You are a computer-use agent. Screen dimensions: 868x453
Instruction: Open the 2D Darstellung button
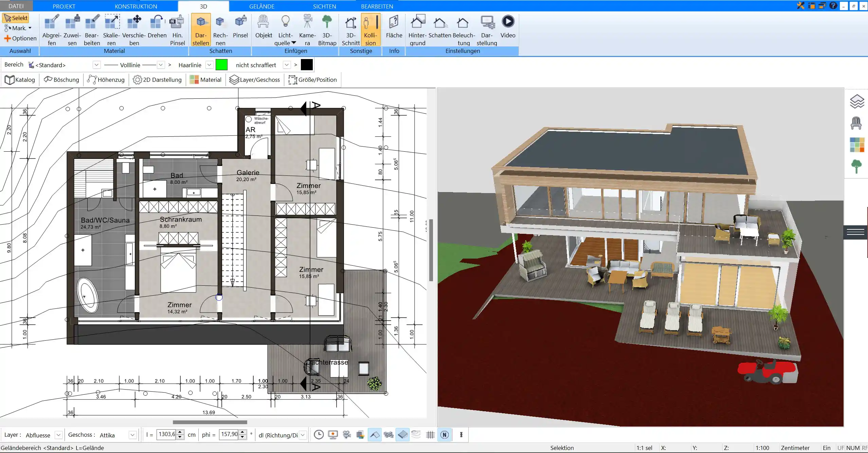click(157, 80)
